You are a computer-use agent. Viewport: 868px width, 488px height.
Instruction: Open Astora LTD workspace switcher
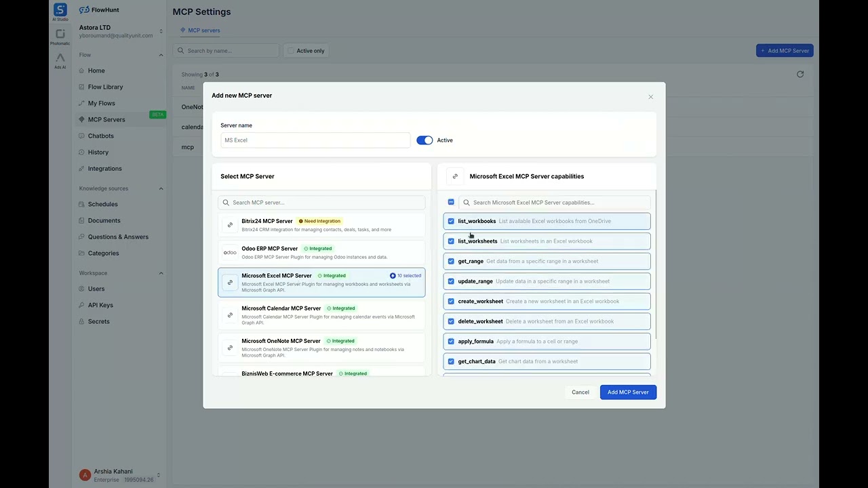(121, 31)
